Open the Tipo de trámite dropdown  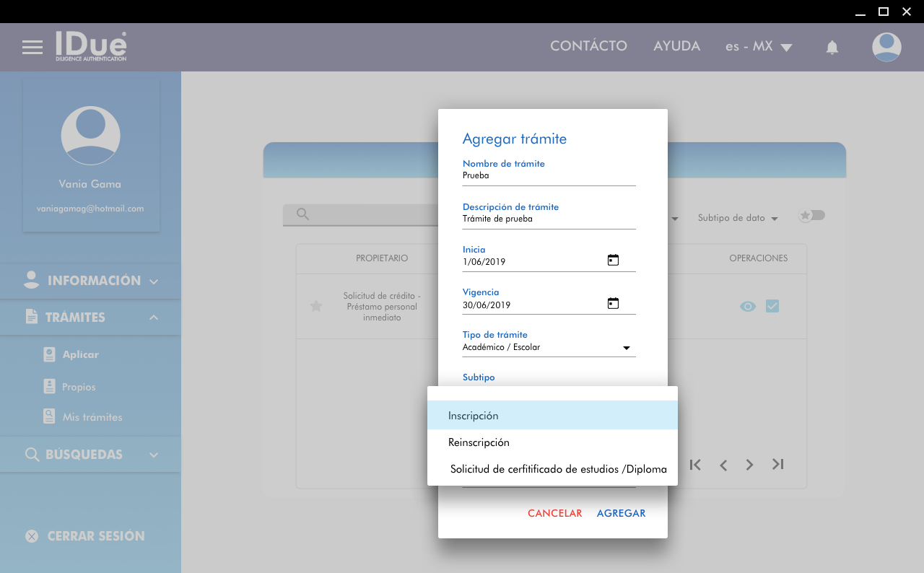(549, 348)
